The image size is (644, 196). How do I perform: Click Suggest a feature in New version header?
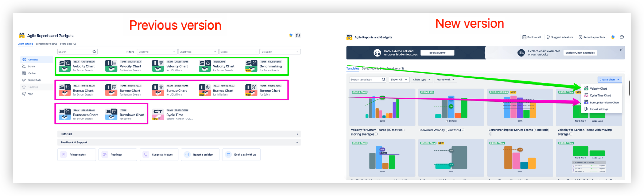560,37
